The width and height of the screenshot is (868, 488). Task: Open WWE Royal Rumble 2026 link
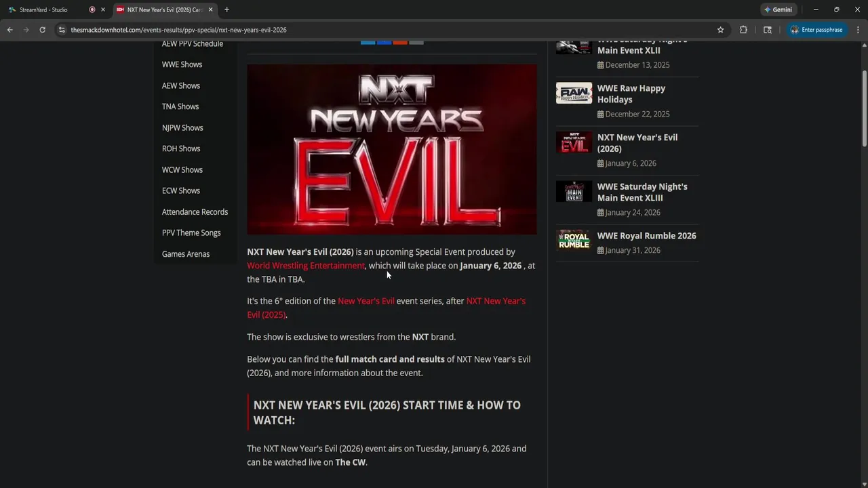pos(647,236)
